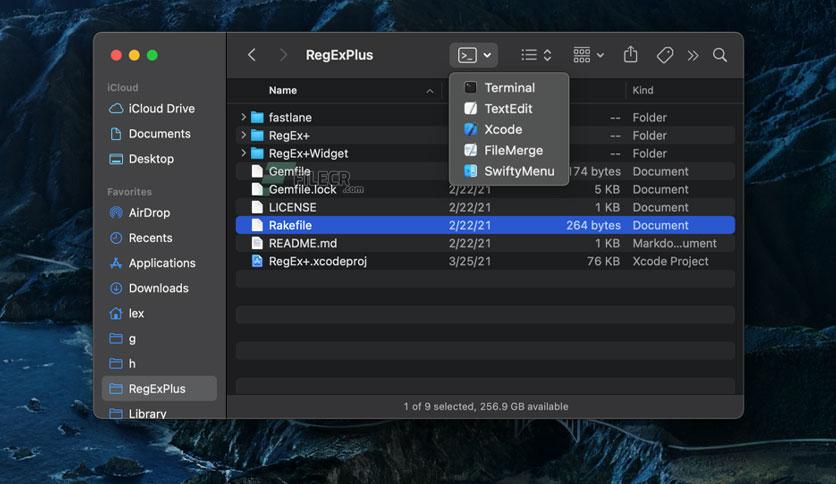Open Recents in sidebar
836x484 pixels.
tap(159, 238)
